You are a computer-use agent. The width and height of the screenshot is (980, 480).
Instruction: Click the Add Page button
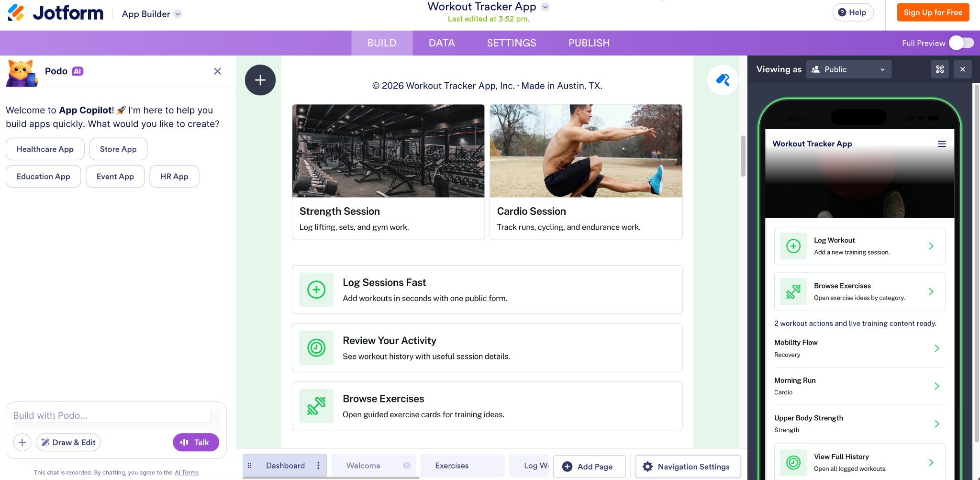tap(590, 467)
